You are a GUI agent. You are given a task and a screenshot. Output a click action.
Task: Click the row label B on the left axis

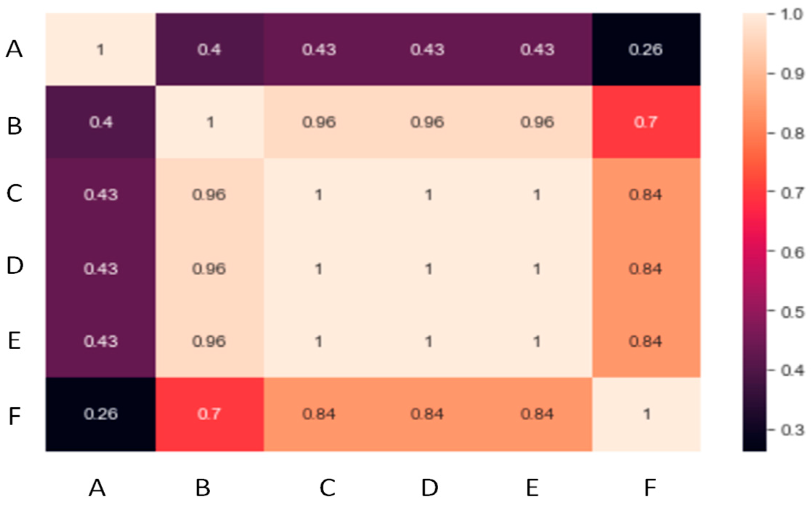[x=15, y=126]
